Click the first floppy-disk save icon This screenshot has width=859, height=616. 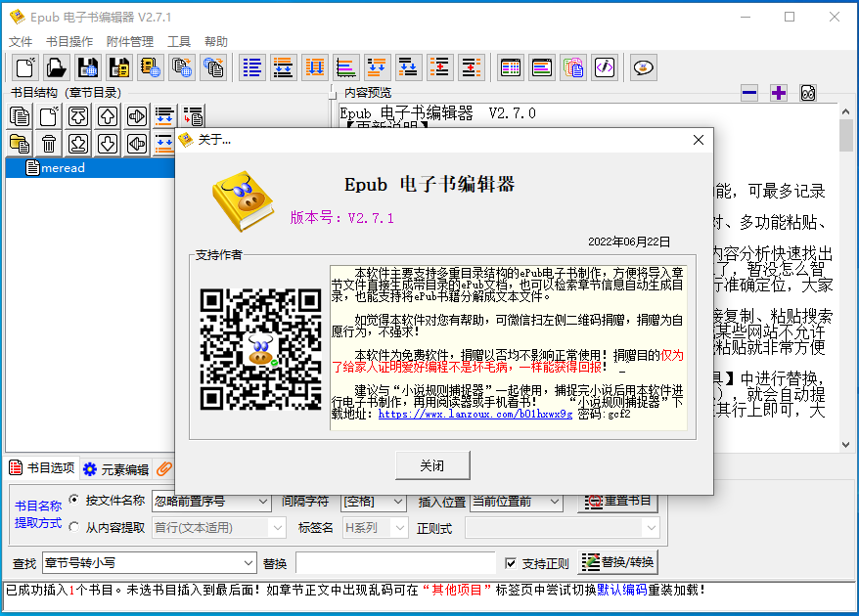(x=88, y=67)
